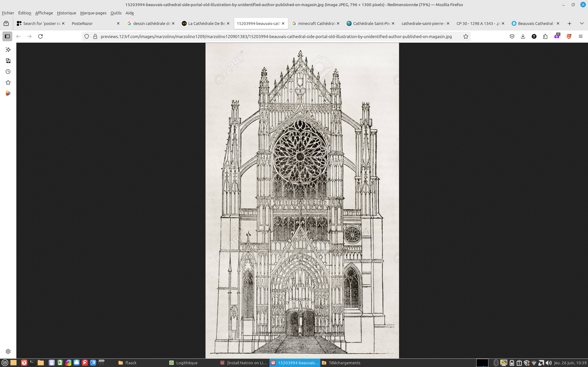Open the Marque-pages menu
This screenshot has width=588, height=367.
(x=93, y=13)
